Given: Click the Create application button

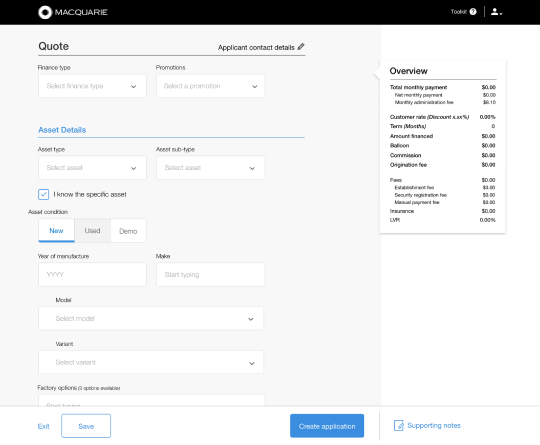Looking at the screenshot, I should click(327, 426).
